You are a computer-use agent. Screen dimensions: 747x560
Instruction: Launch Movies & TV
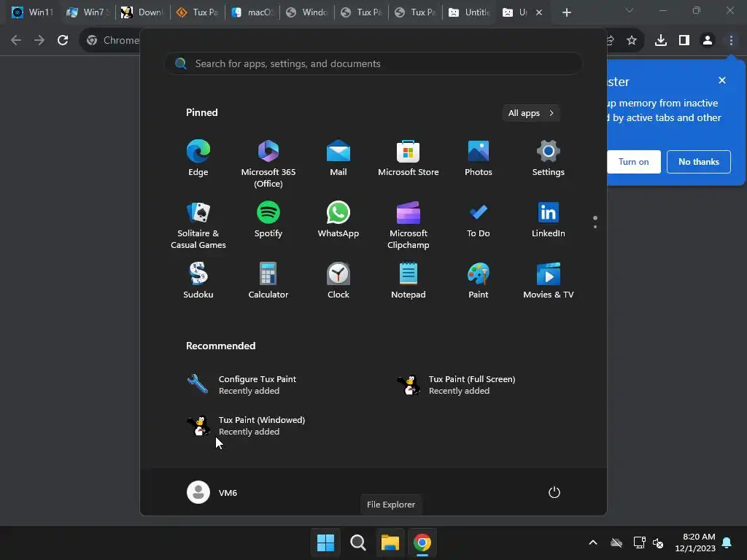pos(549,281)
